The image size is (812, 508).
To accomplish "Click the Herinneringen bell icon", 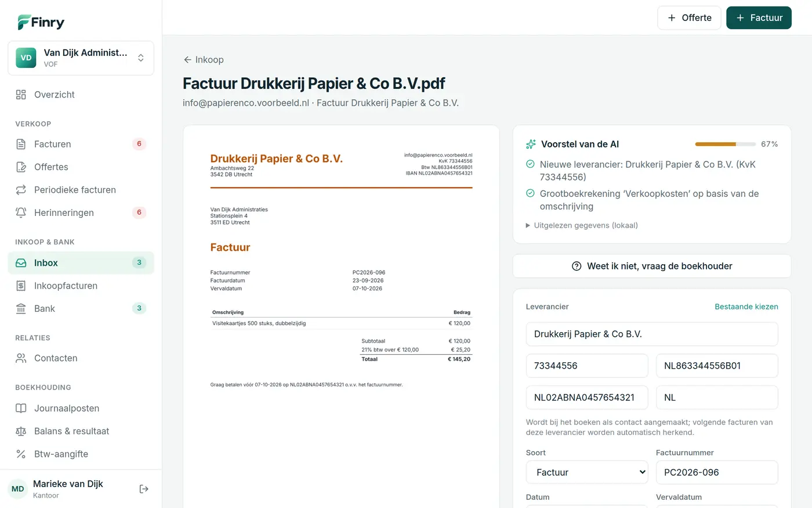I will click(21, 212).
